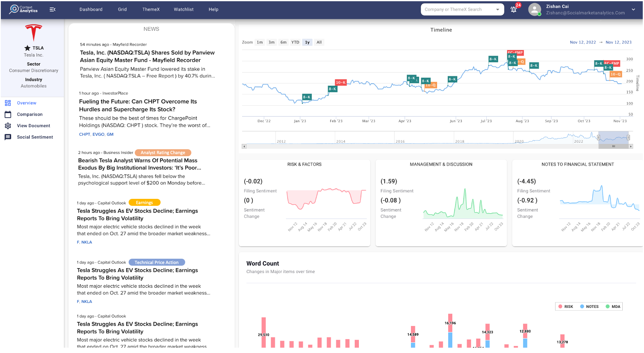Click the 10-Q marker near Nov '23
This screenshot has width=644, height=353.
[615, 74]
